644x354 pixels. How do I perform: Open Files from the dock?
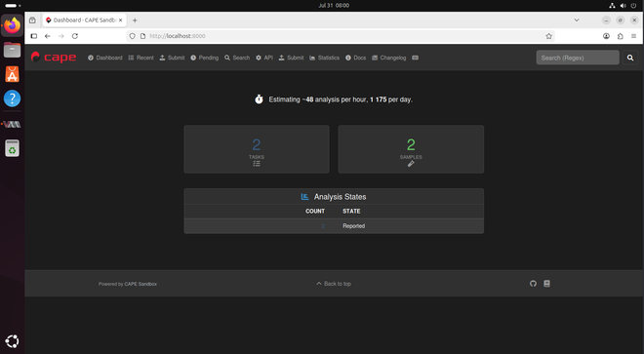click(13, 50)
